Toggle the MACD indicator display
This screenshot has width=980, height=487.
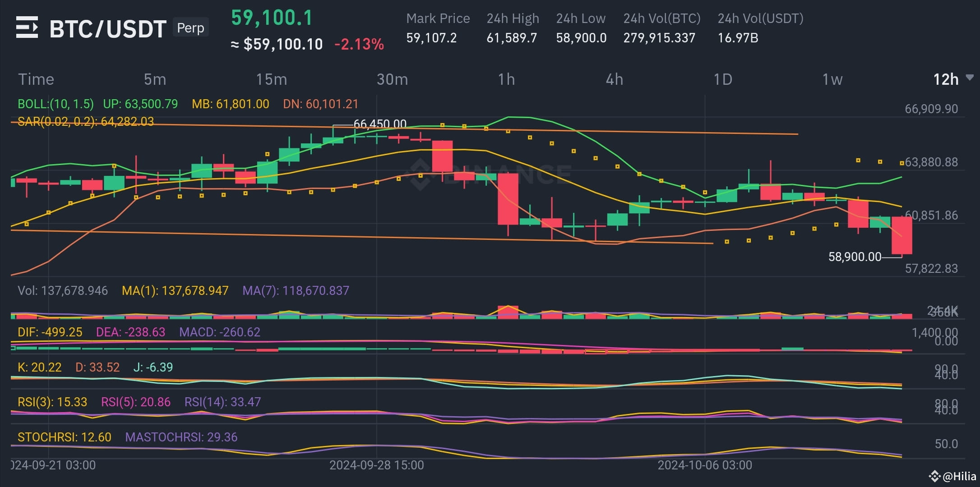(x=219, y=332)
